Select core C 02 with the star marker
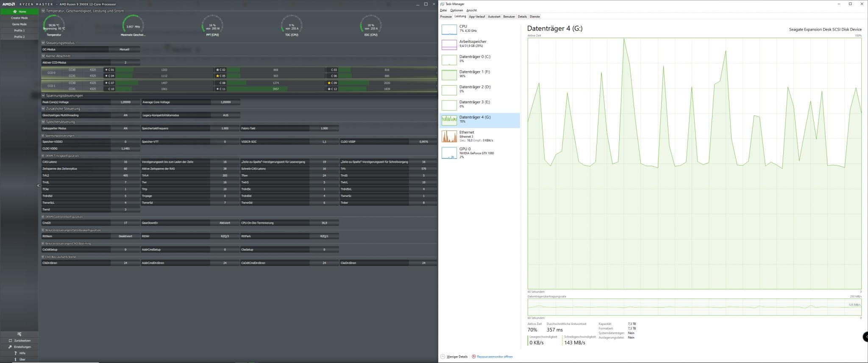The width and height of the screenshot is (868, 363). [x=221, y=70]
